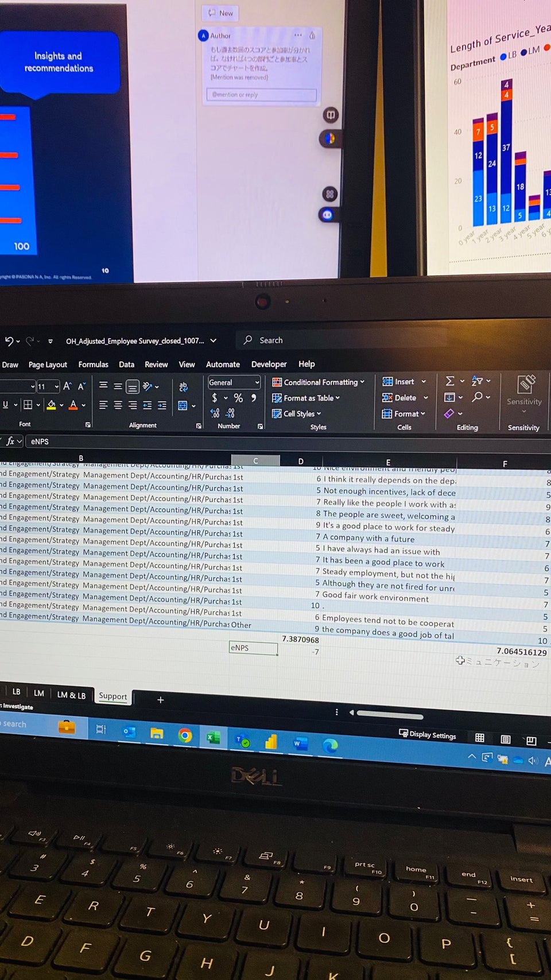Screen dimensions: 551x980
Task: Click the Undo arrow in Excel
Action: point(9,341)
